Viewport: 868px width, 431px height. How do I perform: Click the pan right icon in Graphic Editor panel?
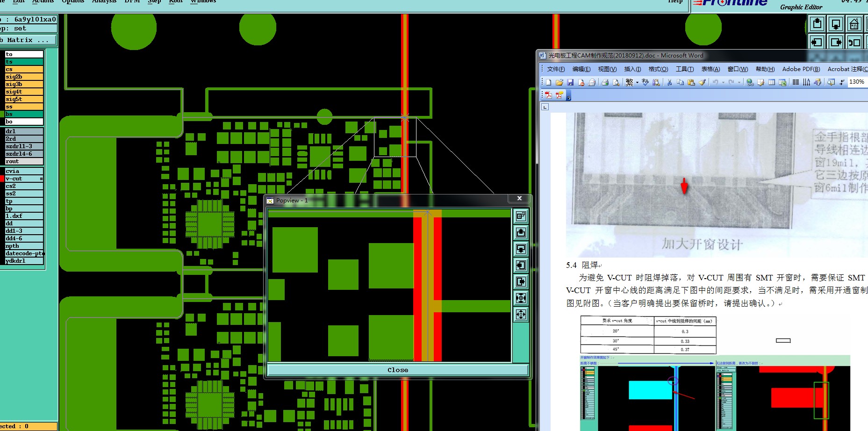coord(836,42)
